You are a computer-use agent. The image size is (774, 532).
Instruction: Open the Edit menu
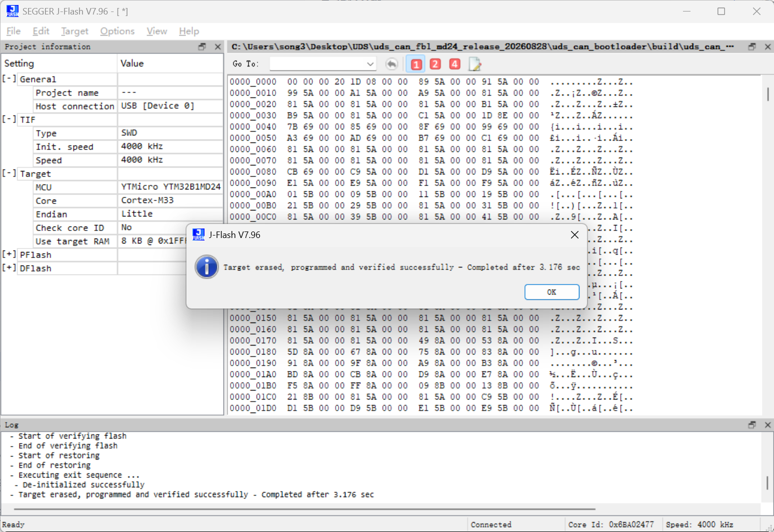click(41, 31)
